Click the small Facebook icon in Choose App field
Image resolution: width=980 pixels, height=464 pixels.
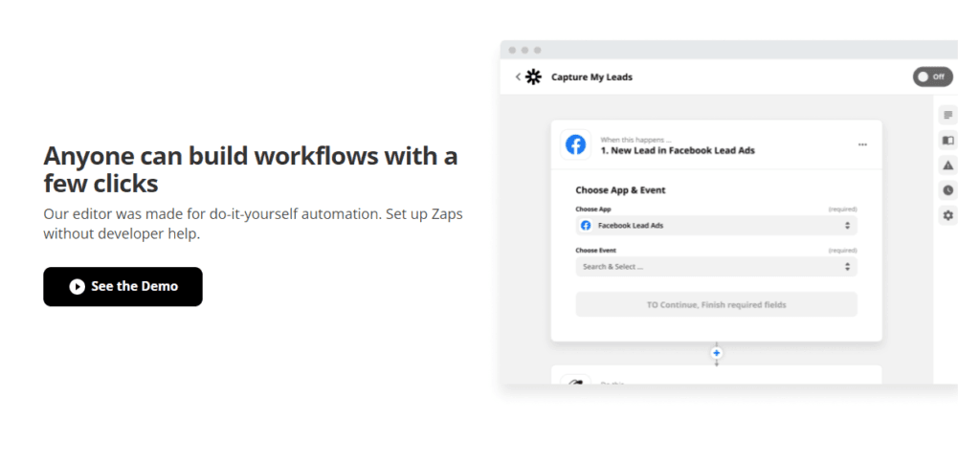coord(586,226)
